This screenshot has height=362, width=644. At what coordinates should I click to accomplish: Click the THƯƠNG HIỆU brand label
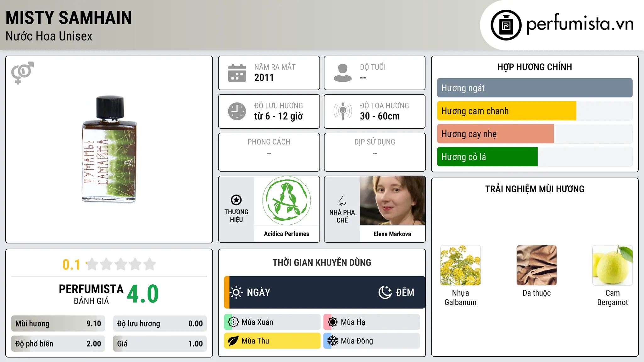236,216
